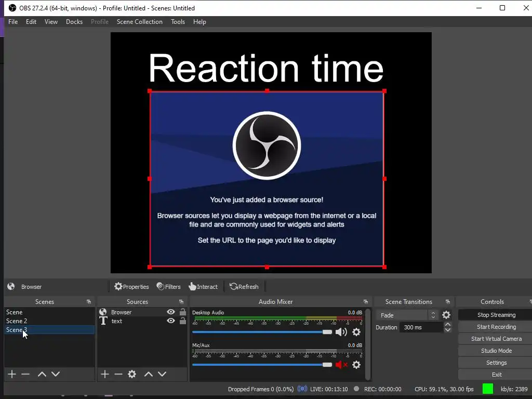
Task: Select the Browser source row
Action: tap(142, 312)
